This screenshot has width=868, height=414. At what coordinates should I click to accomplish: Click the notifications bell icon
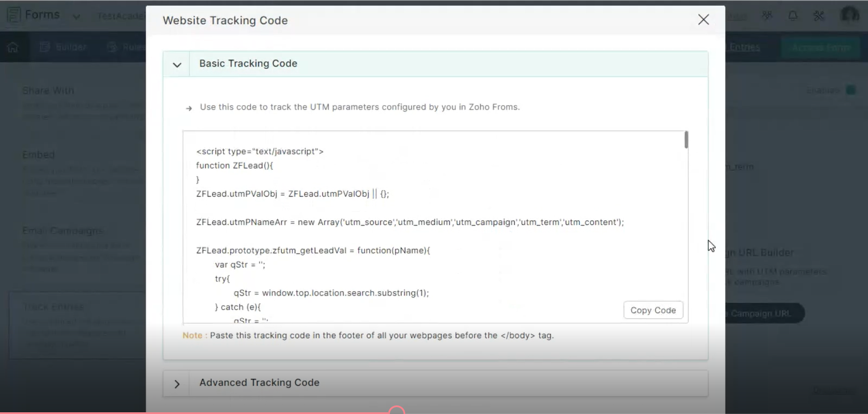click(793, 16)
